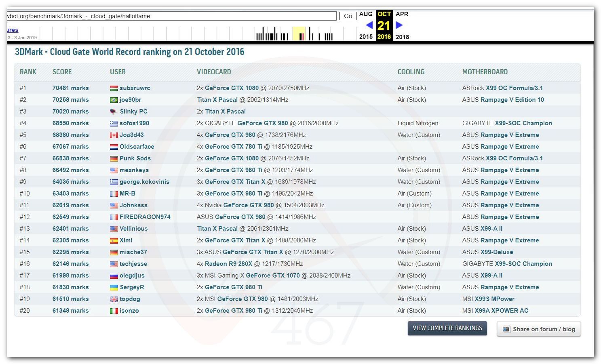Click the Ukrainian flag beside SergeyR
Screen dimensions: 601x364
114,287
